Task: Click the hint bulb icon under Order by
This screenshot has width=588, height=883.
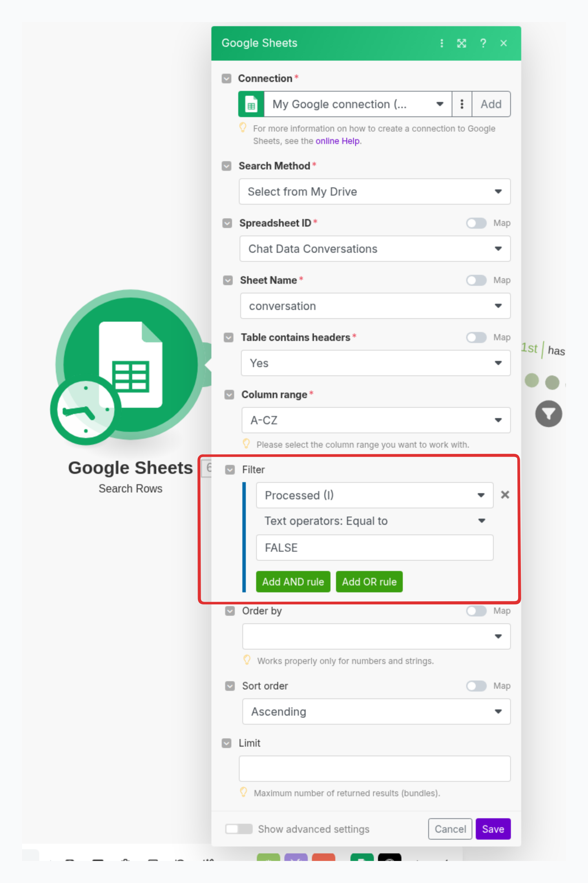Action: pos(247,660)
